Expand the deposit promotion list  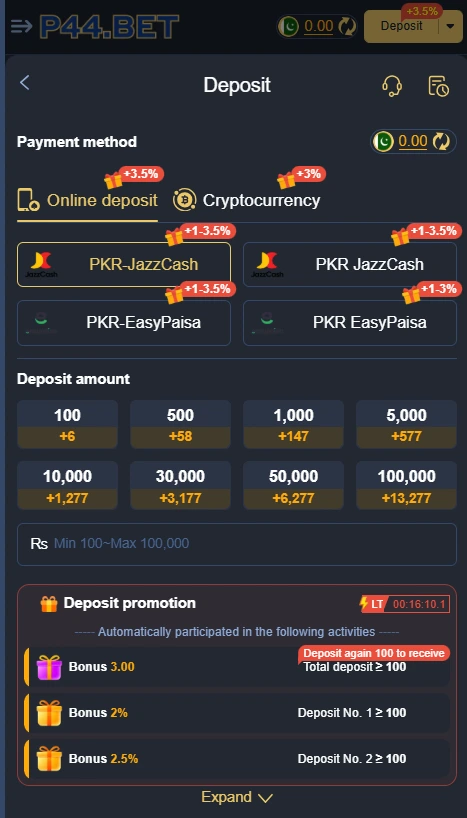[x=237, y=797]
